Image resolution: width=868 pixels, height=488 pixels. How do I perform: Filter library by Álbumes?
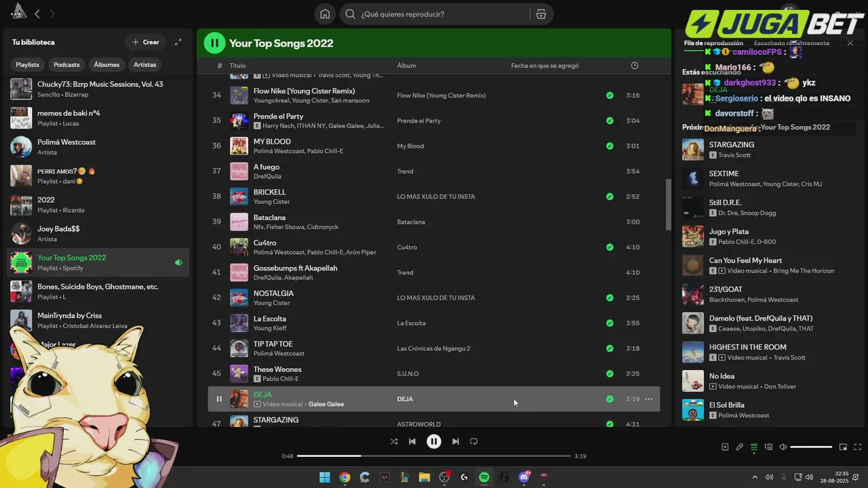106,64
